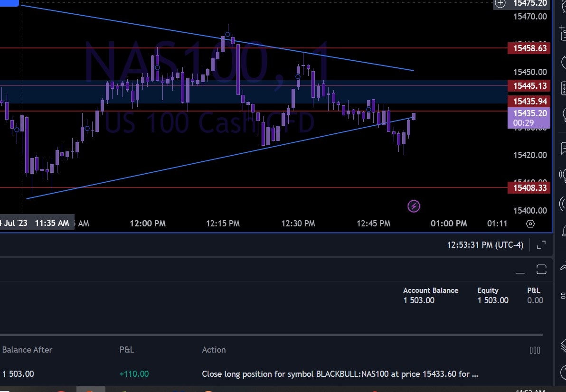
Task: Click the 12:00 PM time axis label
Action: point(148,224)
